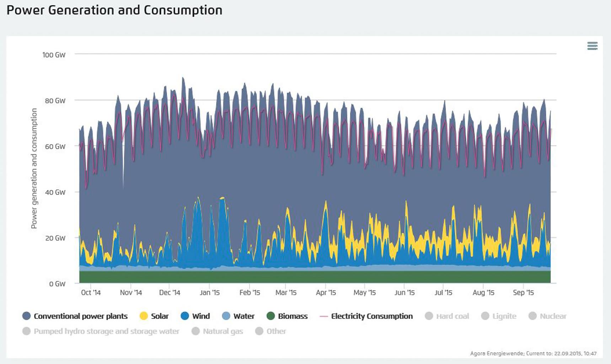The width and height of the screenshot is (611, 364).
Task: Click the 60 GW axis value
Action: pos(55,146)
